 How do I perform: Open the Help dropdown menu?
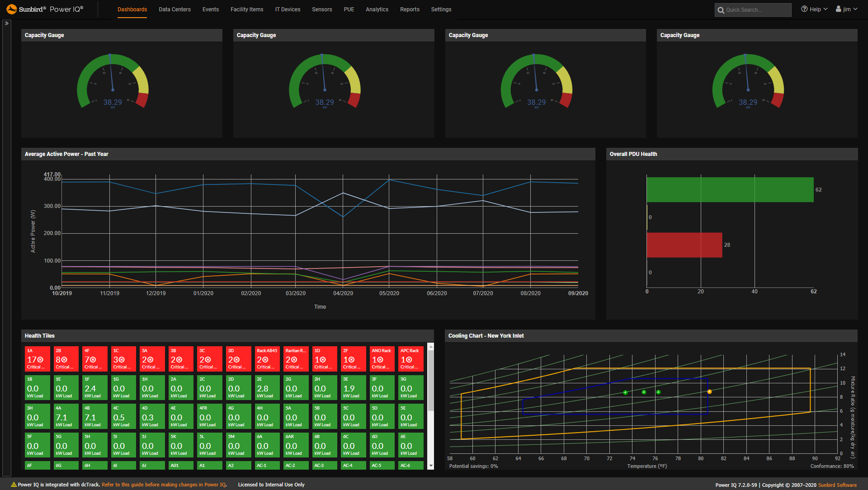click(814, 9)
